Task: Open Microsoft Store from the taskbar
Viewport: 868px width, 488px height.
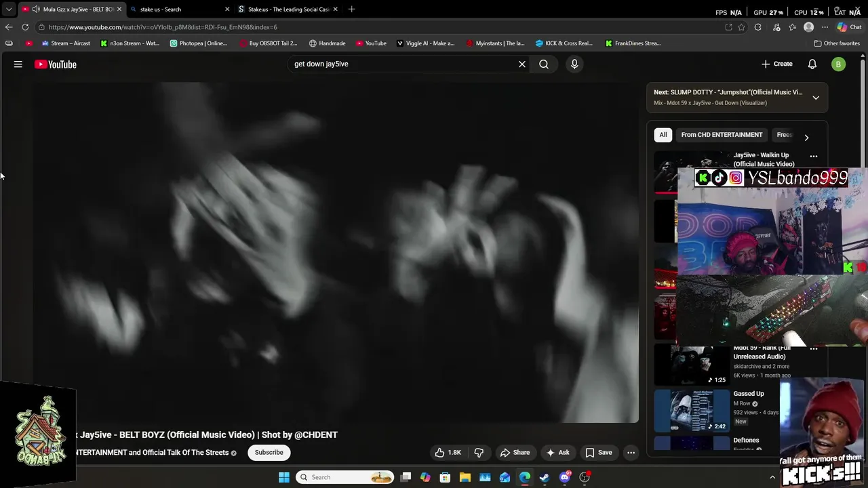Action: [x=445, y=477]
